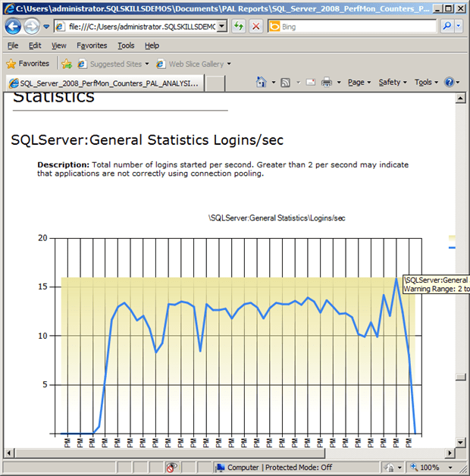Change zoom level using 100% control
The image size is (470, 476).
432,468
